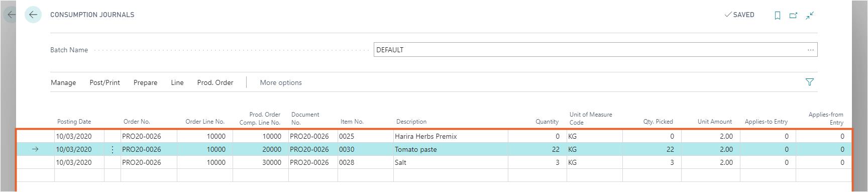Click the Batch Name DEFAULT field
Viewport: 868px width, 192px height.
tap(595, 50)
